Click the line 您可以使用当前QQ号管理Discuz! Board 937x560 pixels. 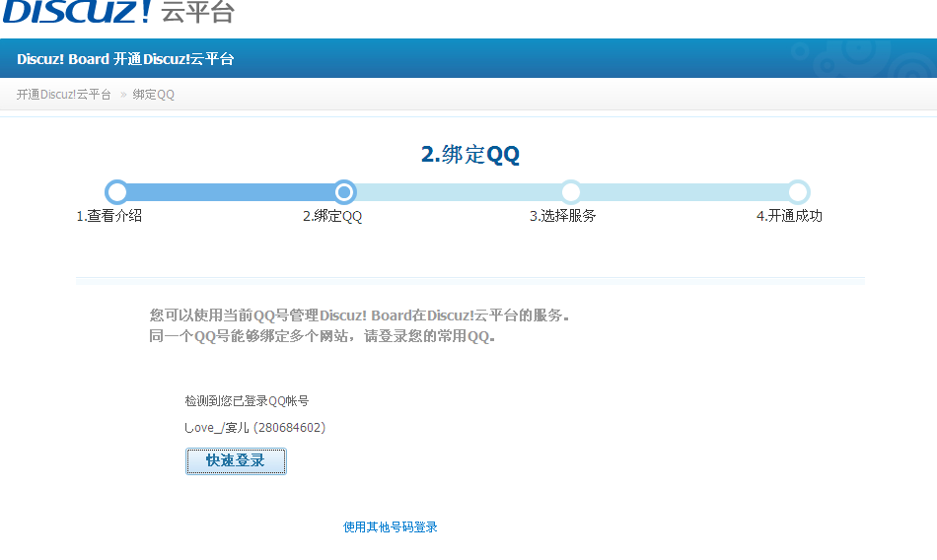[x=359, y=315]
